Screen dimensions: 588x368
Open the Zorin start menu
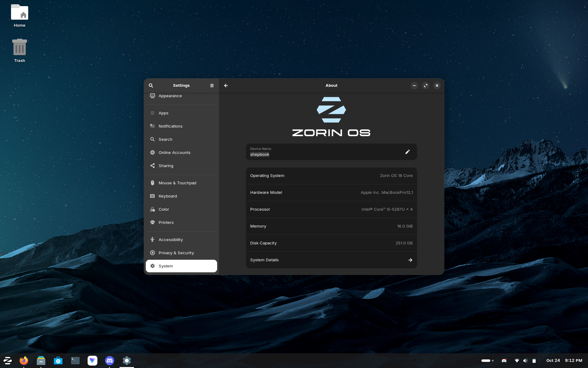[x=7, y=361]
